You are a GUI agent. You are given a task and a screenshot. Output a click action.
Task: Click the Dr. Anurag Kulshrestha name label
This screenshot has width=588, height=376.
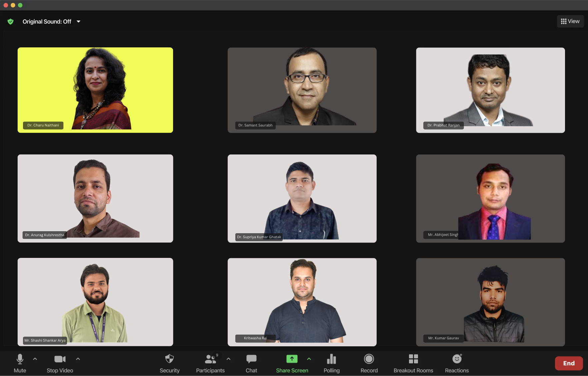click(45, 235)
